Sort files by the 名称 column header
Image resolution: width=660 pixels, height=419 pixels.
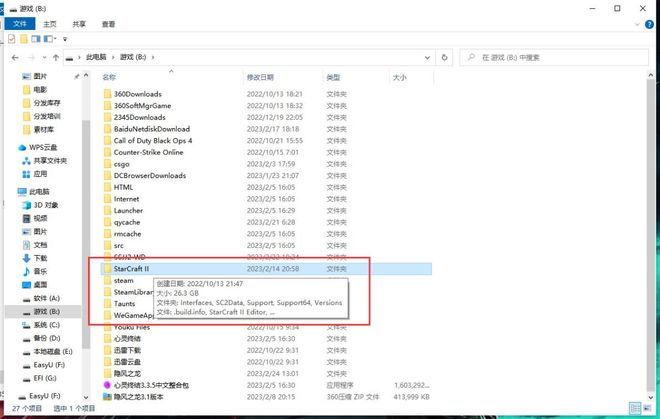tap(110, 76)
